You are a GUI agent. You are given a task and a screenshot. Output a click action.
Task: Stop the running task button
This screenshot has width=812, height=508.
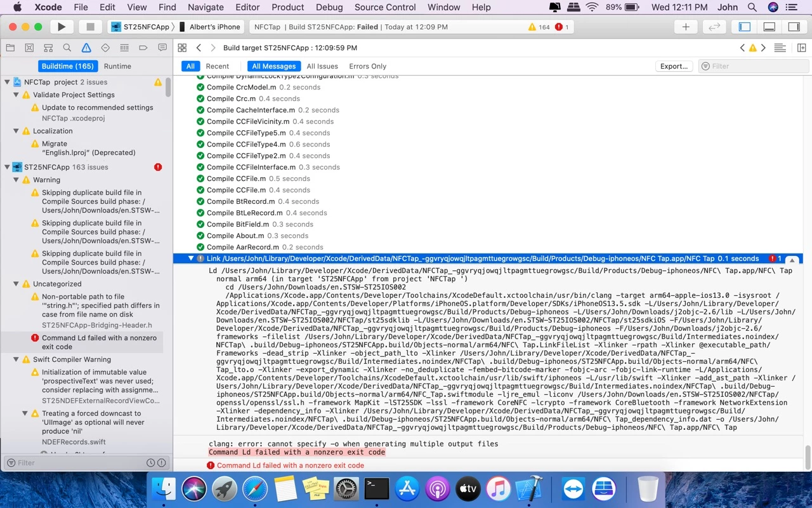coord(90,27)
